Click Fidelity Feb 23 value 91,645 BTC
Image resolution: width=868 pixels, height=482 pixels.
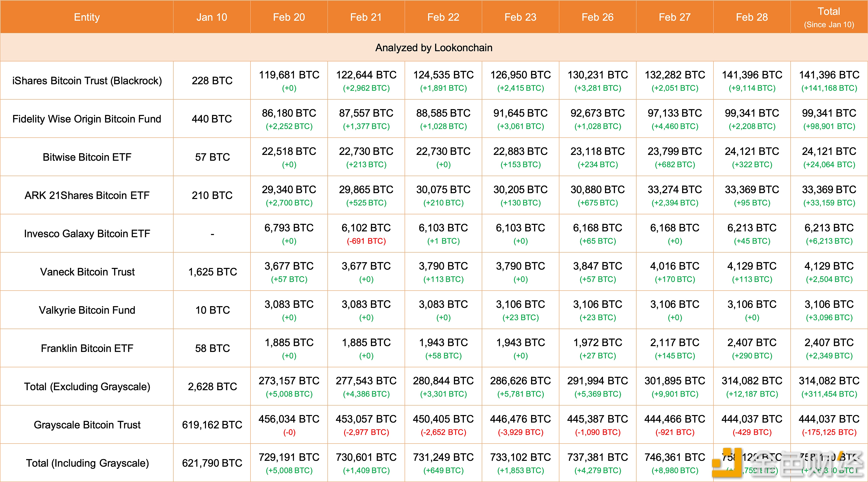521,113
